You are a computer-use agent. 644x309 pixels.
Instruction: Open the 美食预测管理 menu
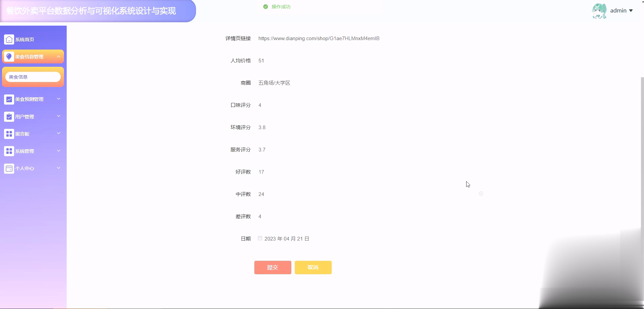click(x=33, y=99)
